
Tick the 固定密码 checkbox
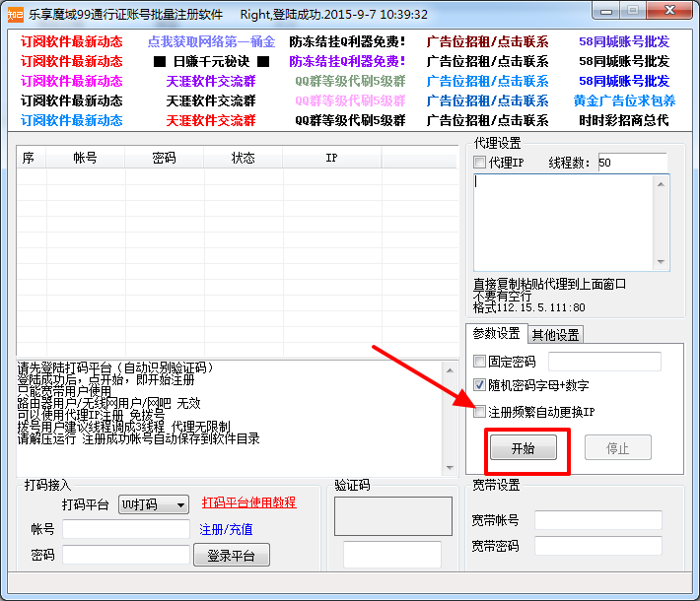click(479, 361)
